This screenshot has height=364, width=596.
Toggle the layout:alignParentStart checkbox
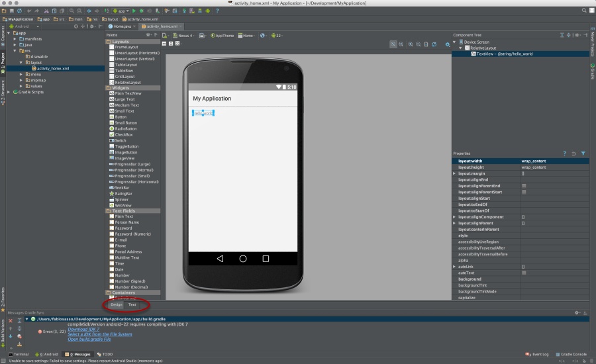524,192
